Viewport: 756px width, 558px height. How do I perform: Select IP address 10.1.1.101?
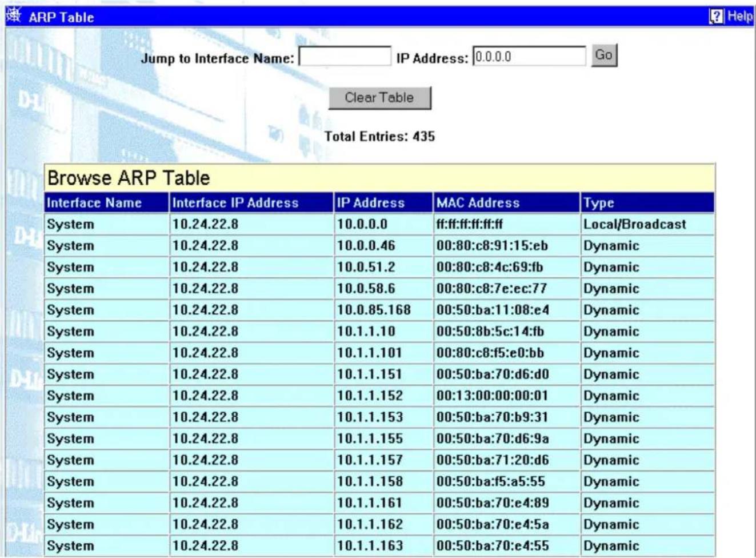pos(370,353)
